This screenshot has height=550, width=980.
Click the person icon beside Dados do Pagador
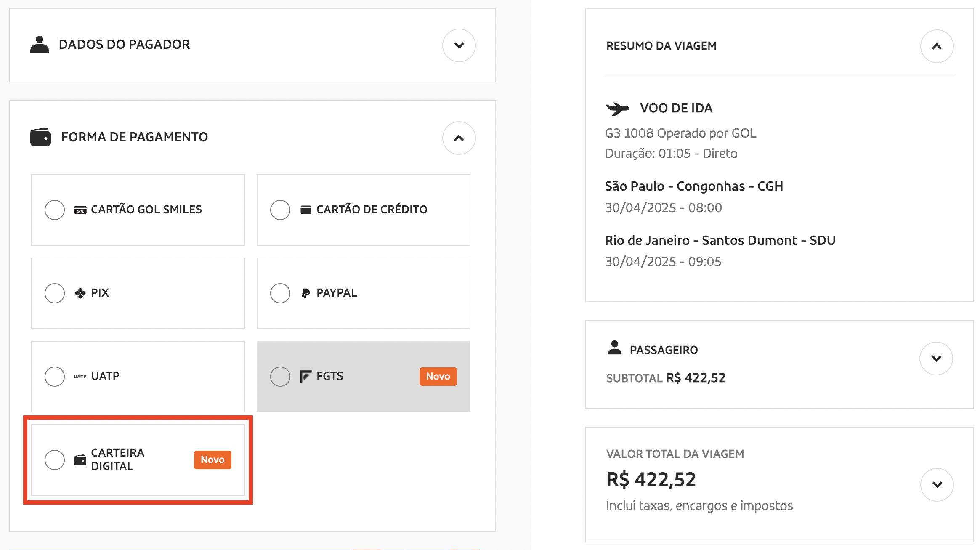point(40,45)
